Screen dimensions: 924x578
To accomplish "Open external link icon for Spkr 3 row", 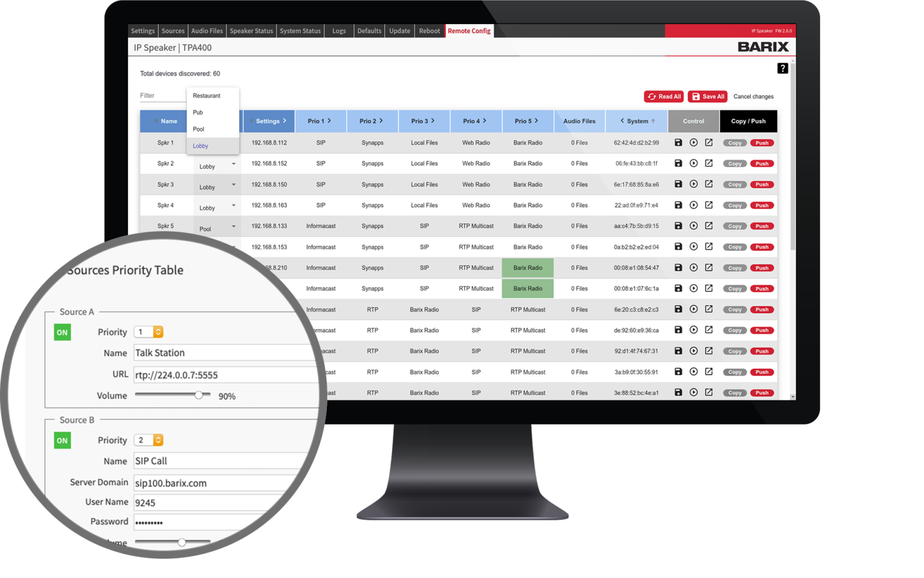I will point(709,184).
